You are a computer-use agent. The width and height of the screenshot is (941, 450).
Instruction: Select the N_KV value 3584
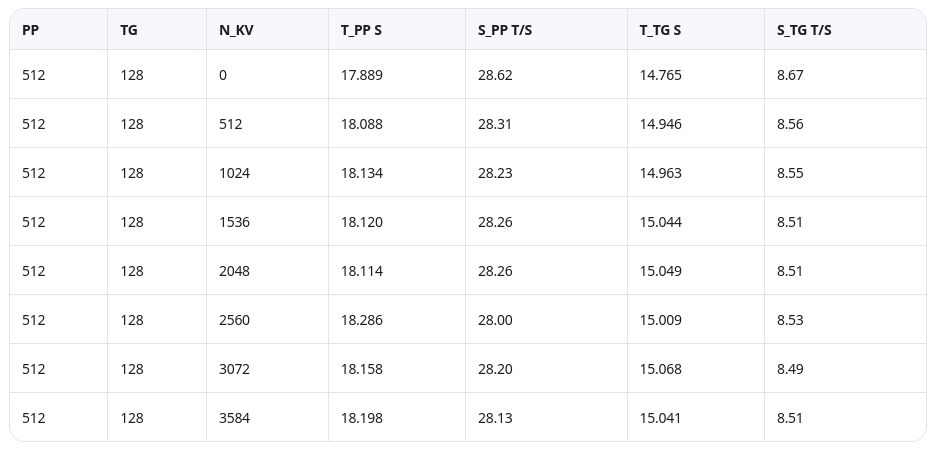click(234, 418)
